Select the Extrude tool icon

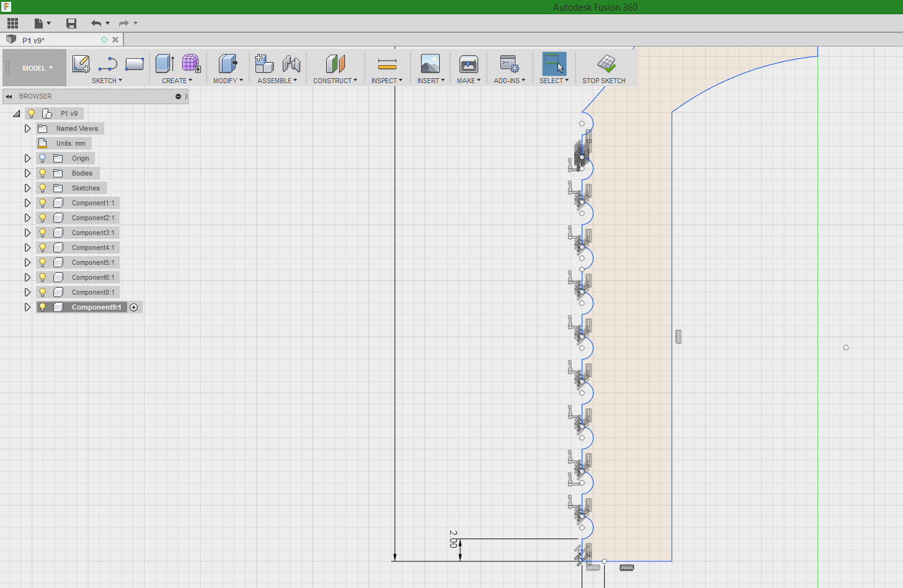click(164, 64)
